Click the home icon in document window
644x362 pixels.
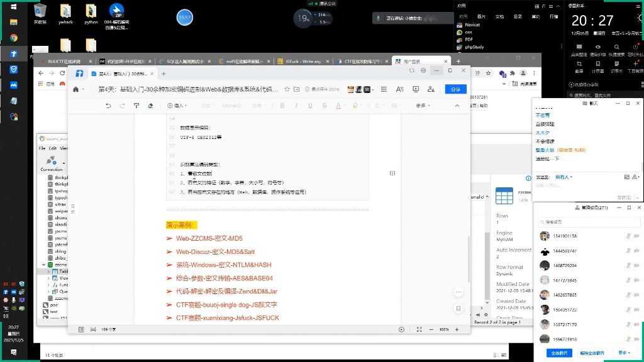[76, 89]
